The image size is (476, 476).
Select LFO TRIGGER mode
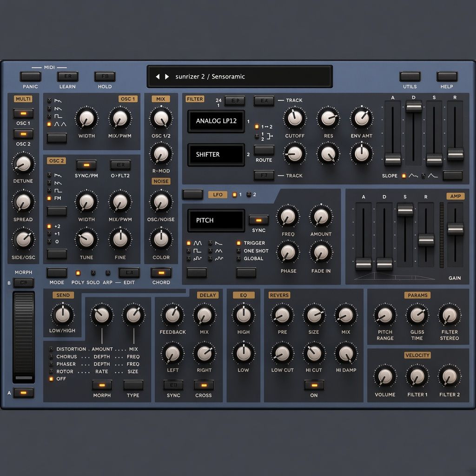(x=238, y=243)
